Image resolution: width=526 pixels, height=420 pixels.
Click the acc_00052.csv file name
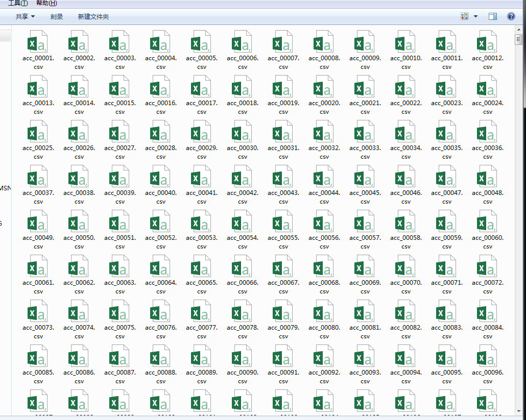click(x=161, y=242)
